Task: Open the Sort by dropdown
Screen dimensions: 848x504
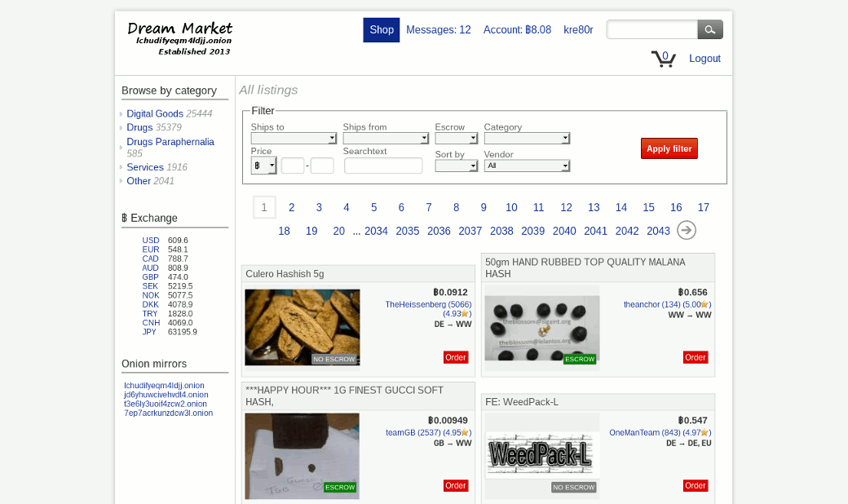Action: pyautogui.click(x=456, y=166)
